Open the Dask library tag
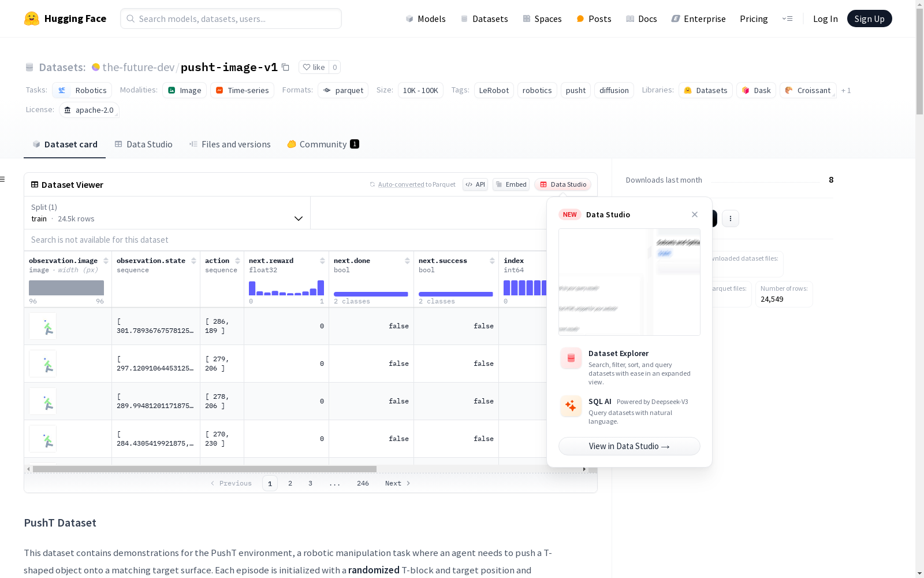The width and height of the screenshot is (924, 578). (x=756, y=90)
